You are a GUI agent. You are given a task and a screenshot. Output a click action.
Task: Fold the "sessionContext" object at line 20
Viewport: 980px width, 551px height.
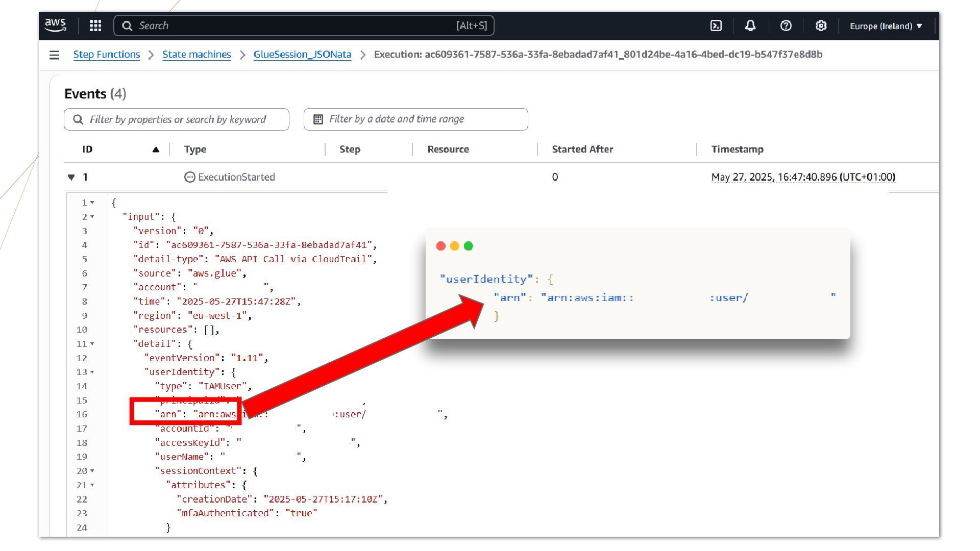coord(92,471)
